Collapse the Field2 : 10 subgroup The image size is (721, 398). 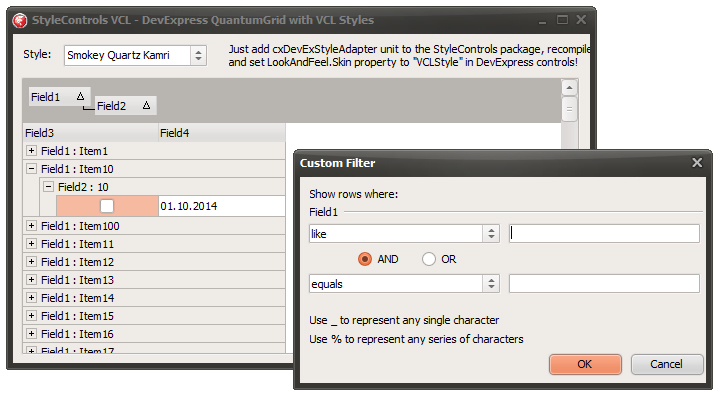pos(48,187)
